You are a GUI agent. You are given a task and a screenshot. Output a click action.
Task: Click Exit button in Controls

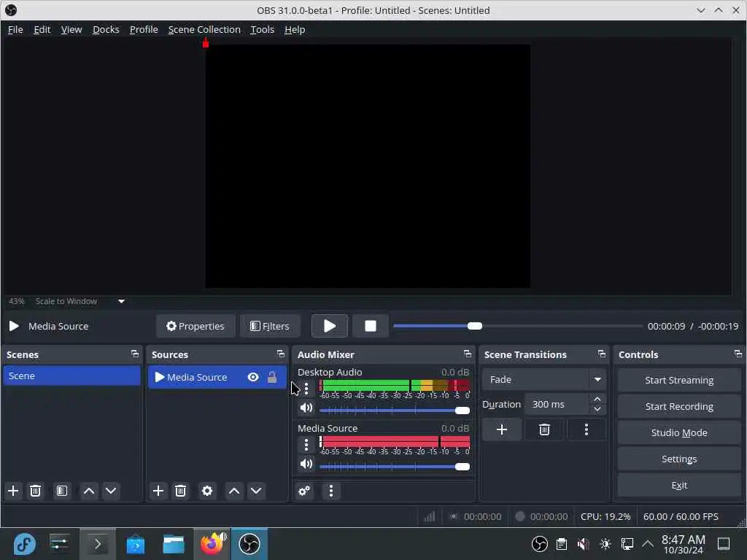(x=679, y=485)
